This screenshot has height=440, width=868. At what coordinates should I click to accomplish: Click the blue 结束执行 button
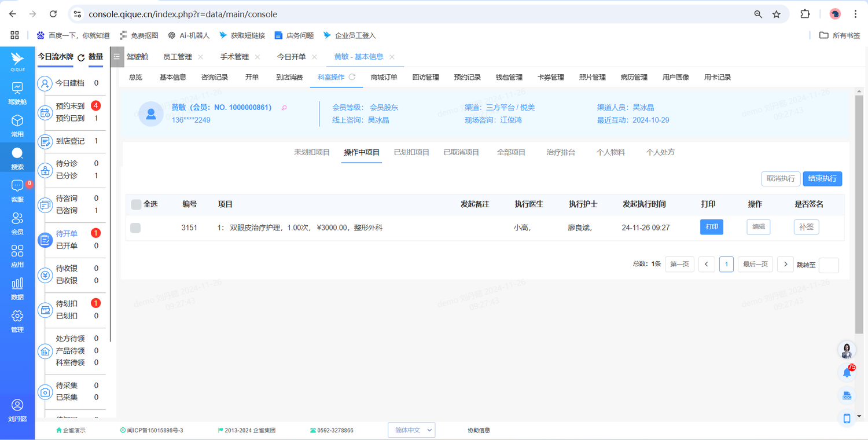pyautogui.click(x=822, y=179)
